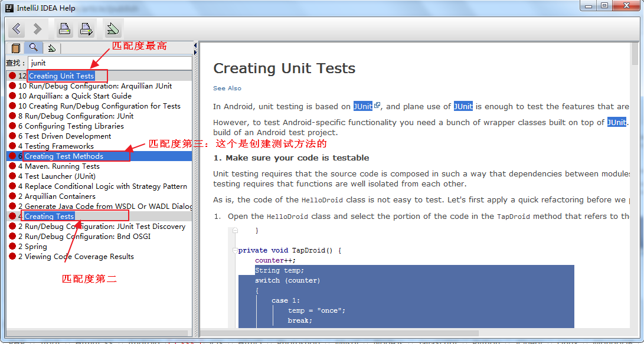
Task: Click the See Also link
Action: click(227, 89)
